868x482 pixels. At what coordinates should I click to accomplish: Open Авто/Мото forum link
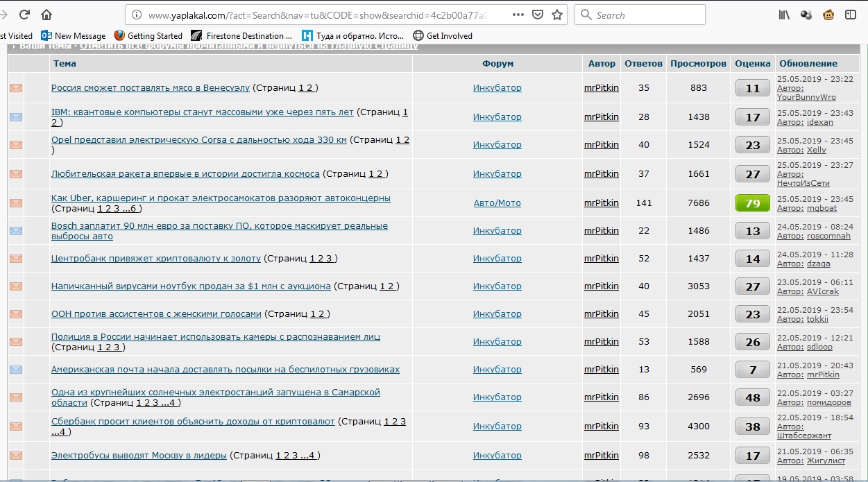(497, 203)
